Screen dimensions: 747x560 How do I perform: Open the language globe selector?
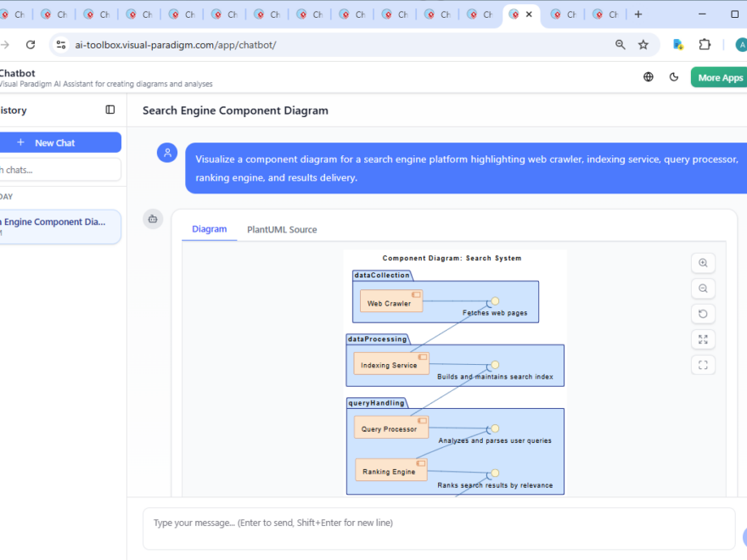click(x=649, y=77)
